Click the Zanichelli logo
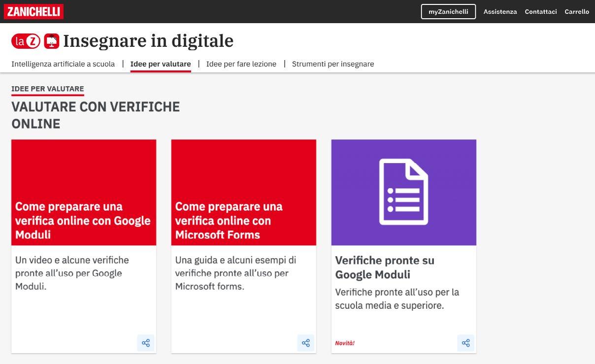Screen dimensions: 595x364 33,11
